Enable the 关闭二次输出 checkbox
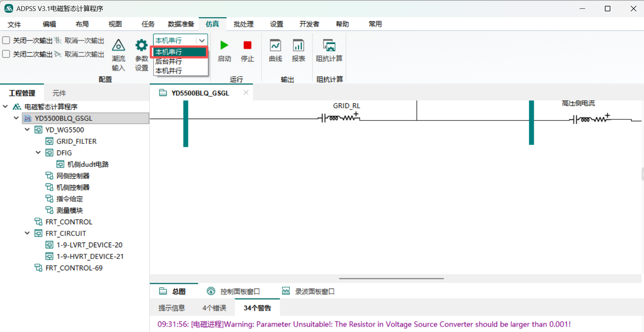This screenshot has width=644, height=332. pyautogui.click(x=6, y=54)
